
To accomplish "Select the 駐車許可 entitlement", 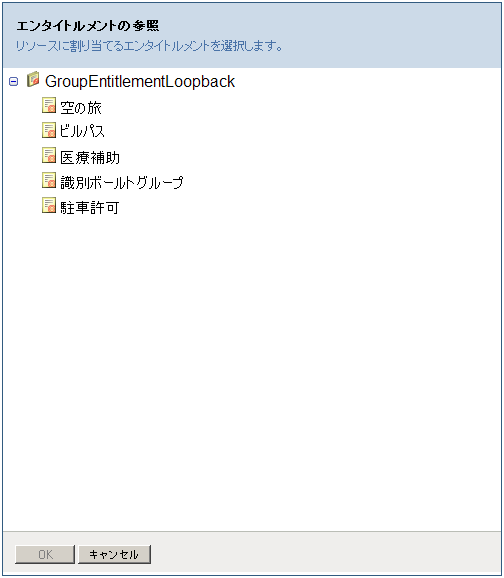I will 90,208.
